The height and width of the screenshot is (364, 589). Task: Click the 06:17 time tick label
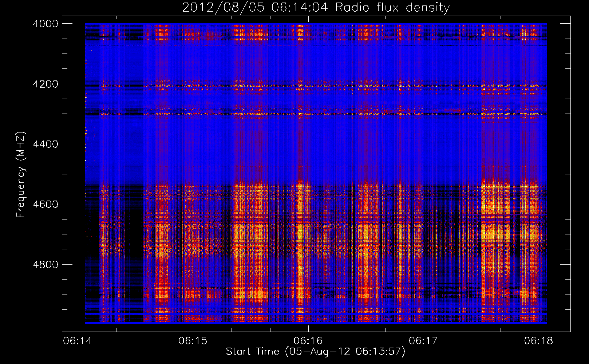[x=423, y=341]
